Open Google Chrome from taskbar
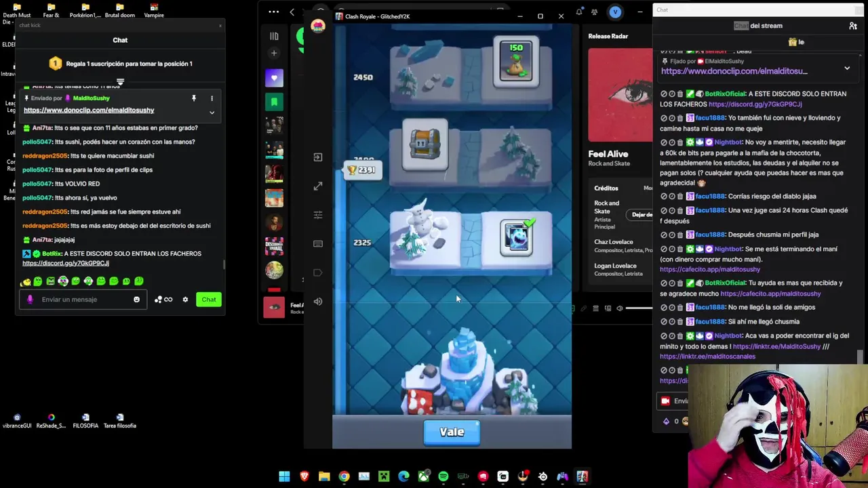This screenshot has width=868, height=488. [344, 476]
